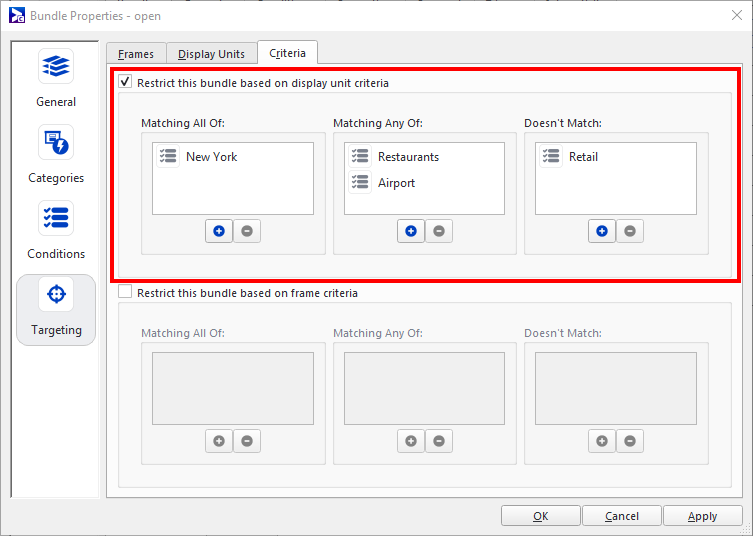
Task: Enable restrict bundle based on frame criteria
Action: tap(125, 293)
